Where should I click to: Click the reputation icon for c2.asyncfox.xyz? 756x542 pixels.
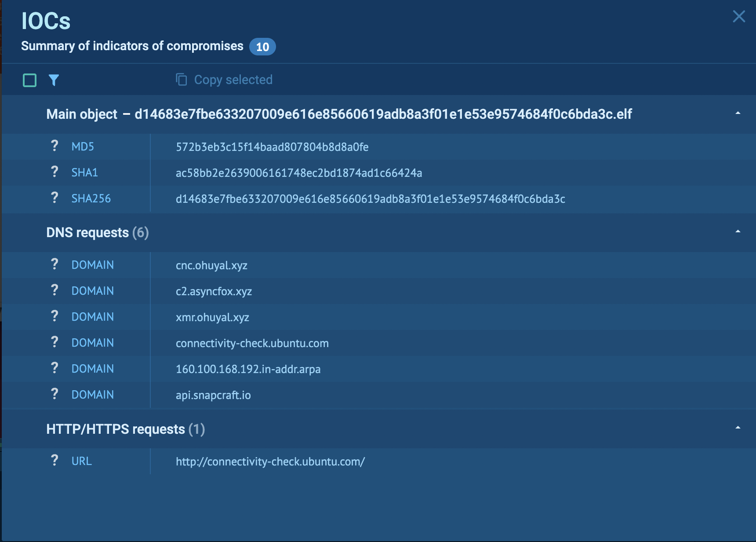point(55,290)
